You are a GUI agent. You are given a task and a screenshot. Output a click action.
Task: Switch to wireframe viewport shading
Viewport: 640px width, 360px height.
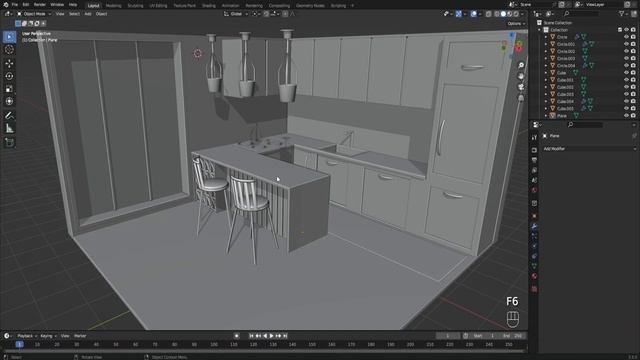click(496, 14)
